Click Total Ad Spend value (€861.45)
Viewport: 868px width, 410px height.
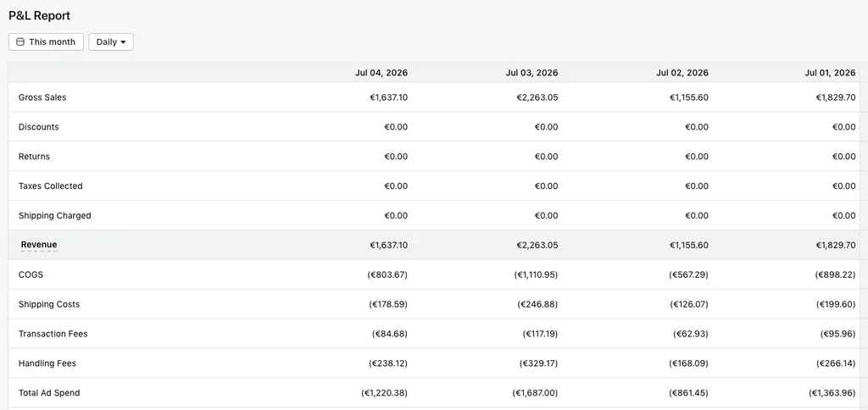(x=688, y=393)
